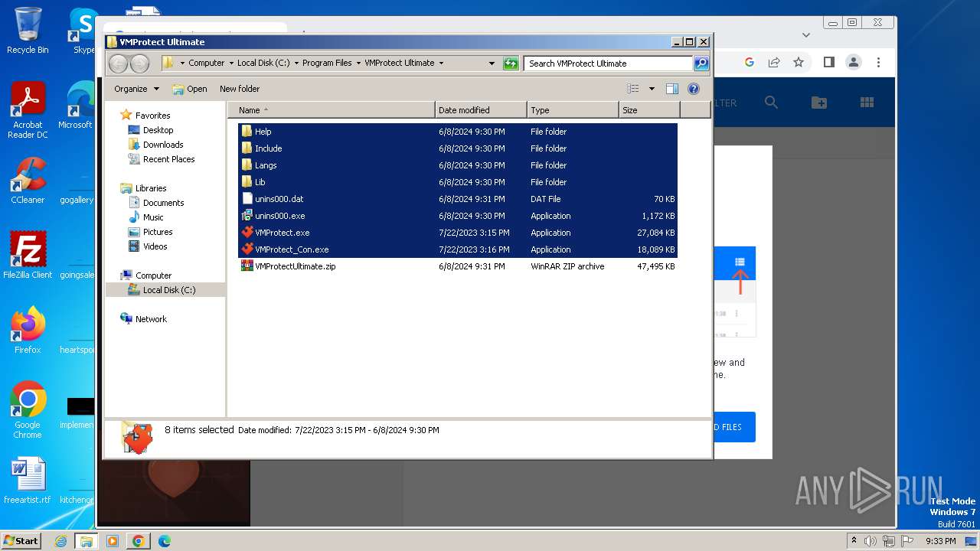The image size is (980, 551).
Task: Show hidden tray icons arrow
Action: pyautogui.click(x=854, y=540)
